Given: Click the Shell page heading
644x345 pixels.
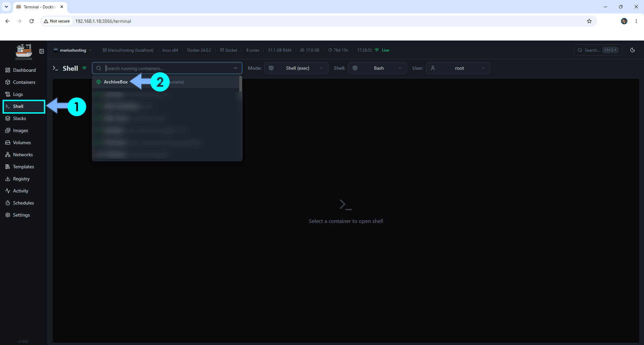Looking at the screenshot, I should (x=70, y=68).
